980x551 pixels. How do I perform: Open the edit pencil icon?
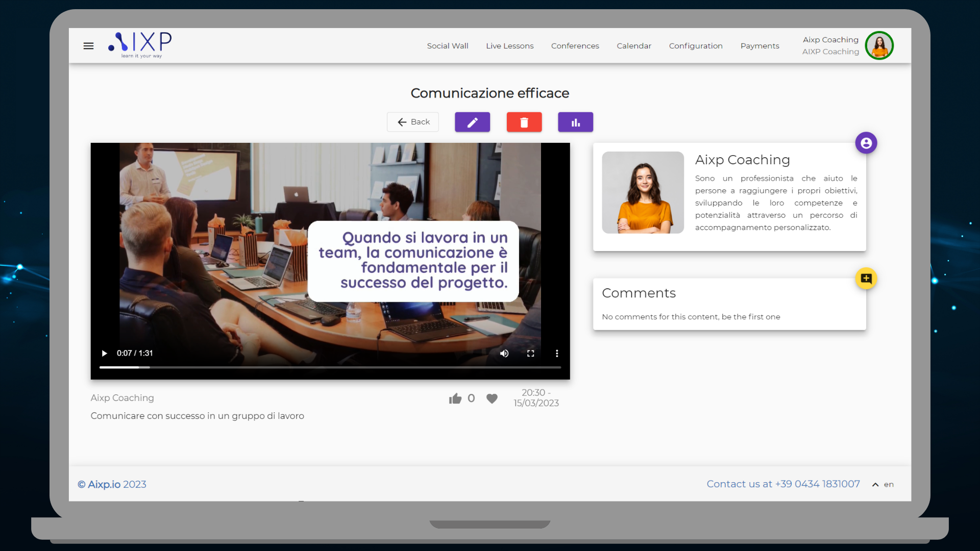(x=472, y=122)
